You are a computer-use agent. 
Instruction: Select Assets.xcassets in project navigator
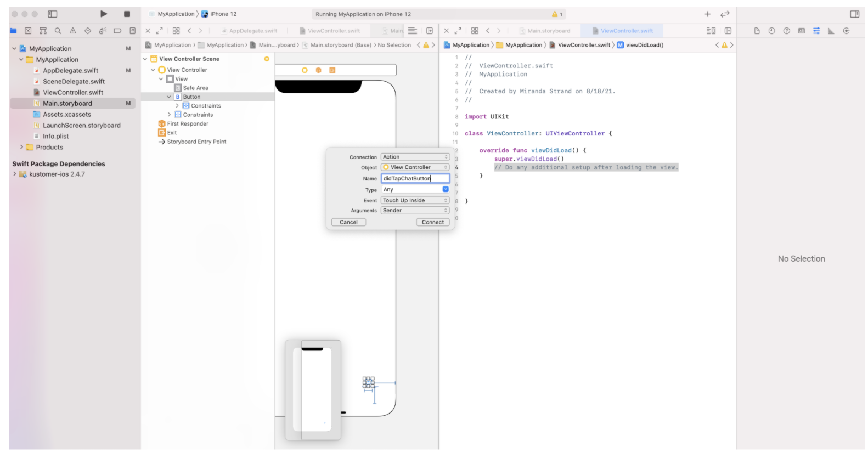67,114
